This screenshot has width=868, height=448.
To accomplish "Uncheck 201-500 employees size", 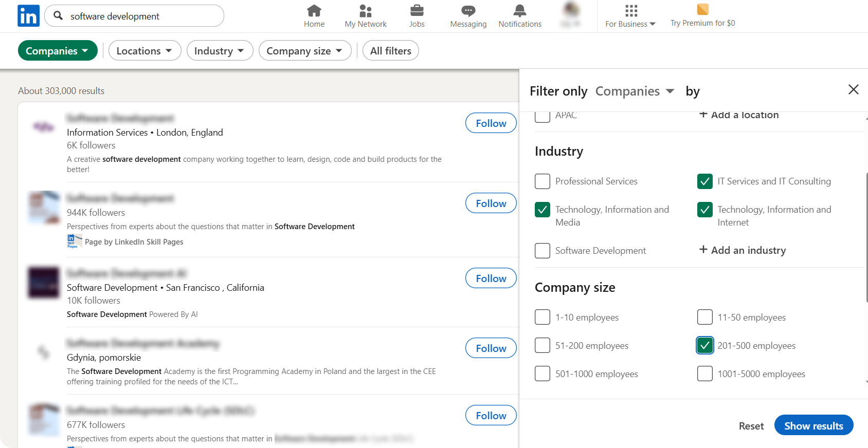I will click(705, 345).
